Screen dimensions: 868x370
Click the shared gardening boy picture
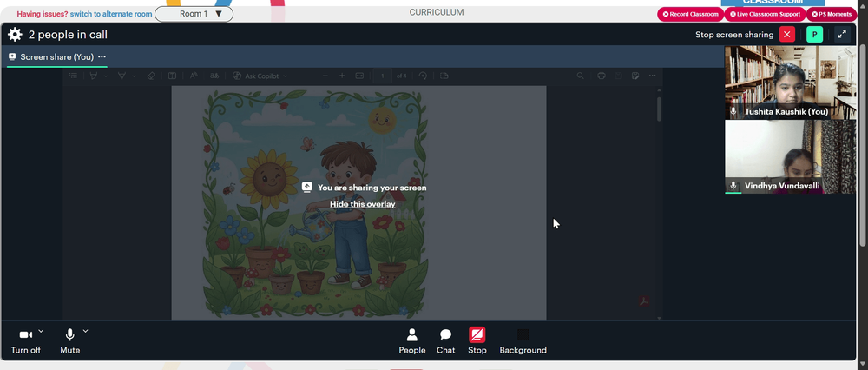point(315,203)
